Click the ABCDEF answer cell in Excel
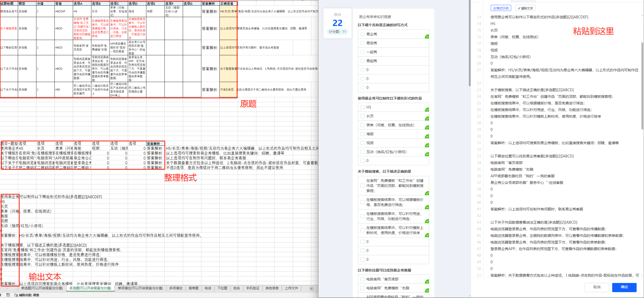This screenshot has height=298, width=644. [x=64, y=11]
